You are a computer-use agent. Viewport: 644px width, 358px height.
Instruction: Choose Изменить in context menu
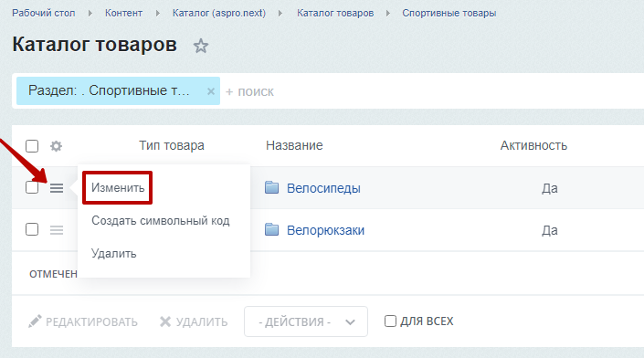(x=118, y=187)
